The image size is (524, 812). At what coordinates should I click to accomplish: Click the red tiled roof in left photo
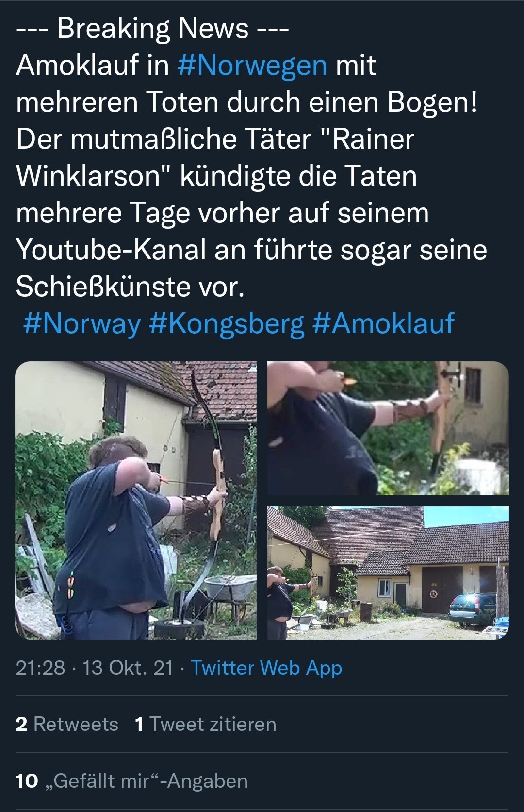[x=218, y=389]
